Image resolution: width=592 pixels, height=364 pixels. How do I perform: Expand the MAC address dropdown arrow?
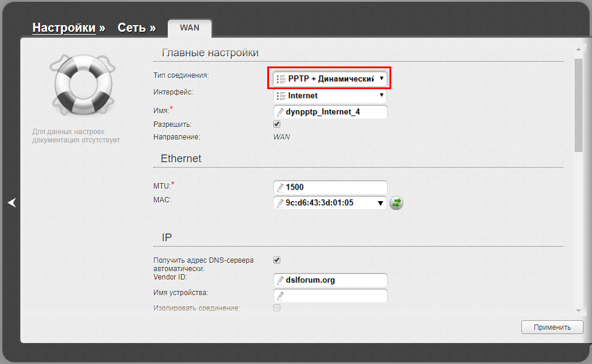[x=380, y=204]
